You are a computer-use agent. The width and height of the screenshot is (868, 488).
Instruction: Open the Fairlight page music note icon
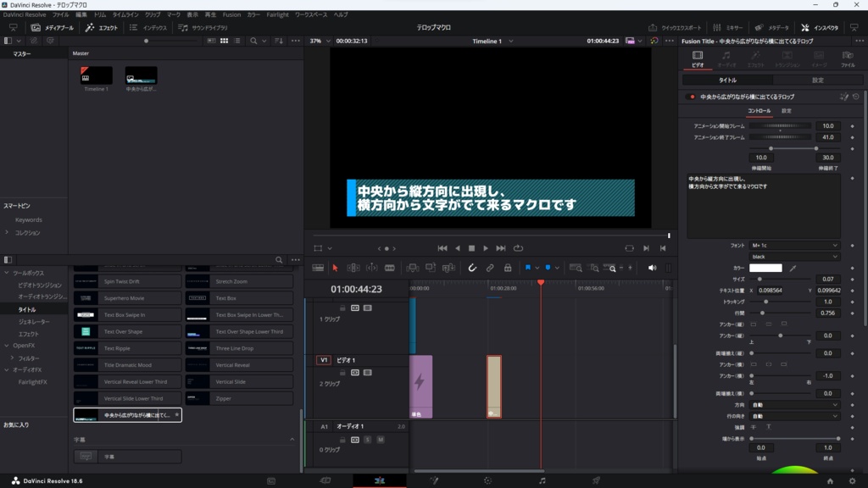click(542, 481)
